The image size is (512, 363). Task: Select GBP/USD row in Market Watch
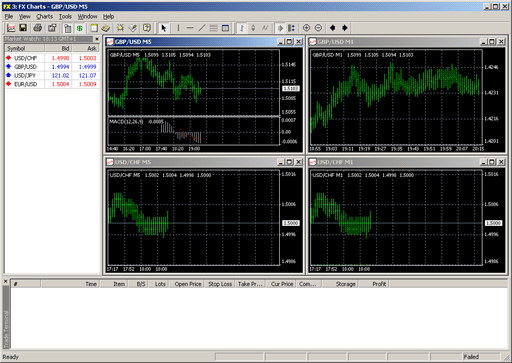tap(52, 67)
